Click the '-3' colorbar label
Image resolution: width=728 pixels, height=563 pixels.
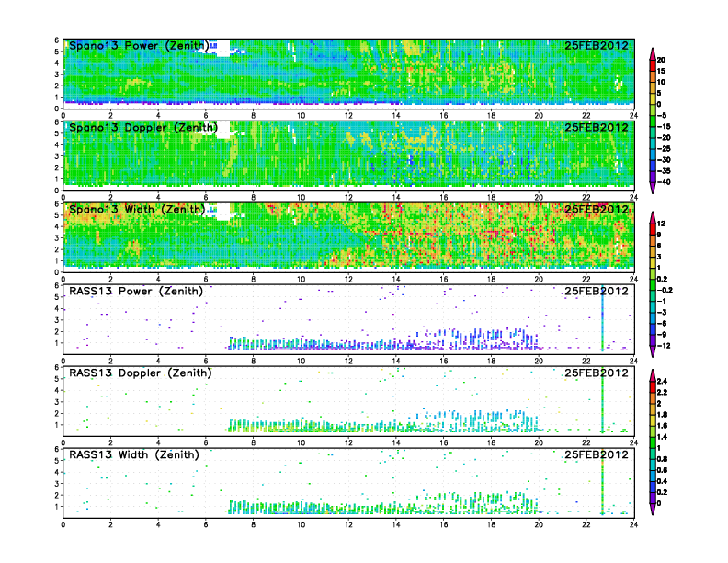pyautogui.click(x=662, y=312)
